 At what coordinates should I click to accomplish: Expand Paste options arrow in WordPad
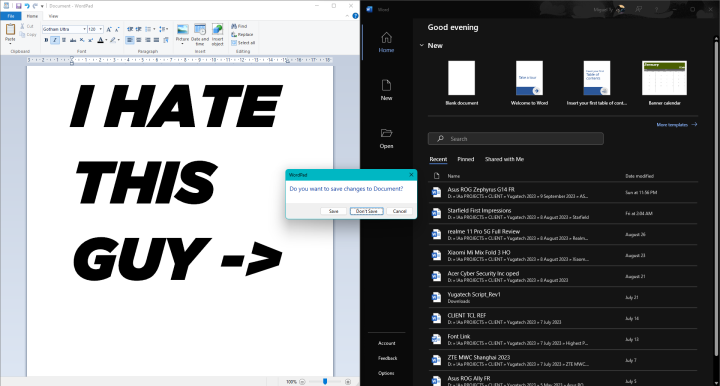pyautogui.click(x=10, y=44)
